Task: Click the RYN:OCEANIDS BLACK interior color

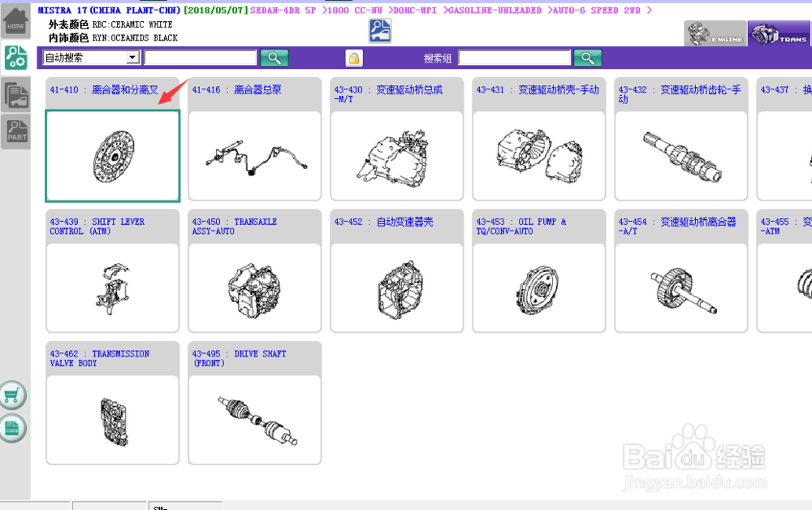Action: click(x=135, y=38)
